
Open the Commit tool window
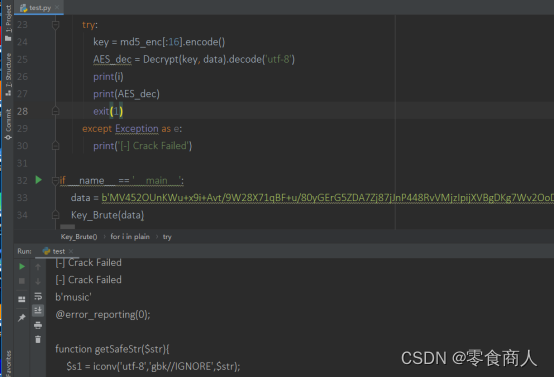(x=8, y=124)
